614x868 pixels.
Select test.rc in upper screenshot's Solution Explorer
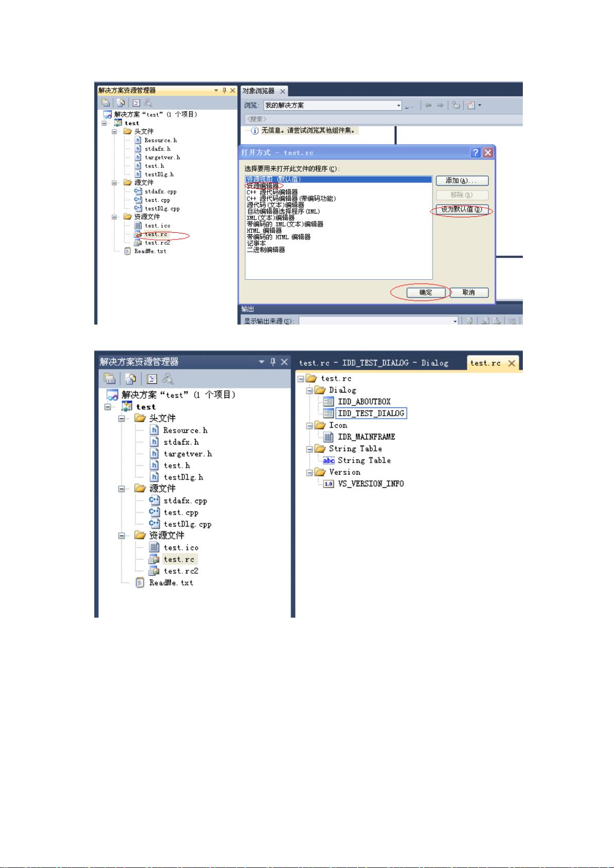click(x=156, y=234)
